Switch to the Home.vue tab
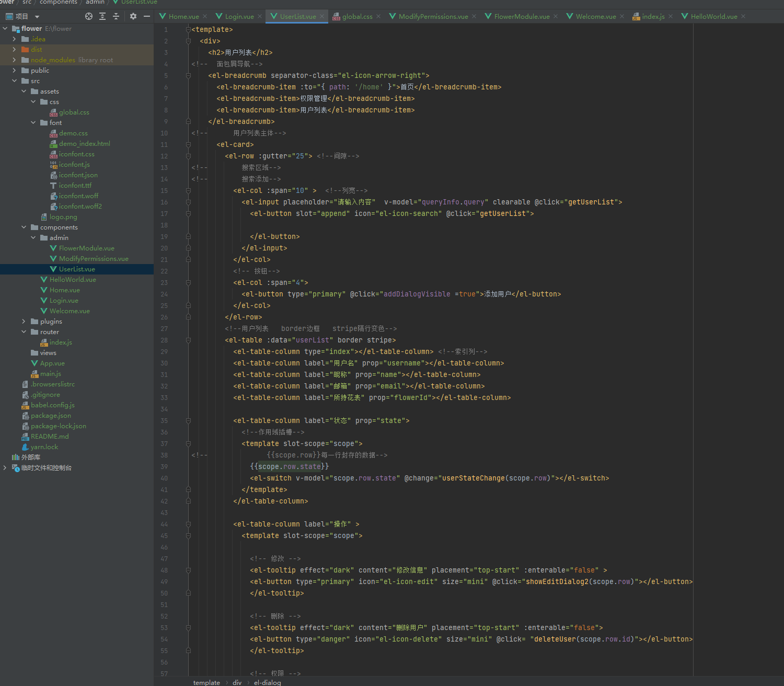This screenshot has width=784, height=686. pos(183,16)
